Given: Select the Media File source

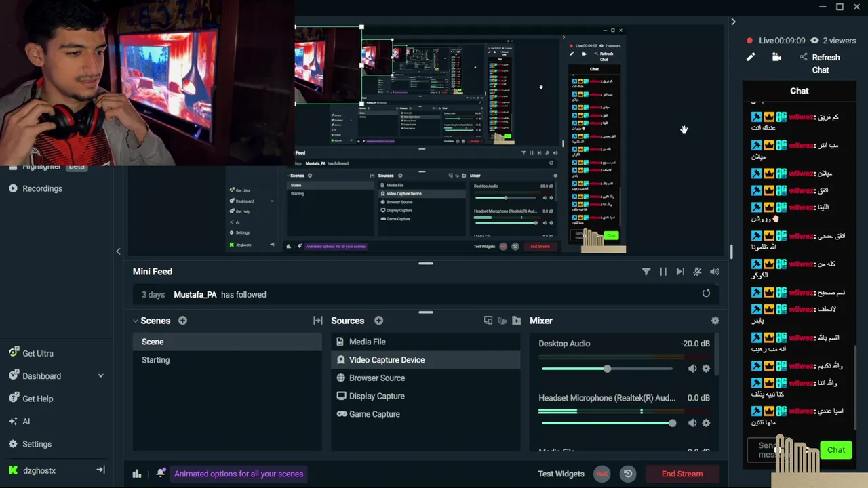Looking at the screenshot, I should pos(426,342).
